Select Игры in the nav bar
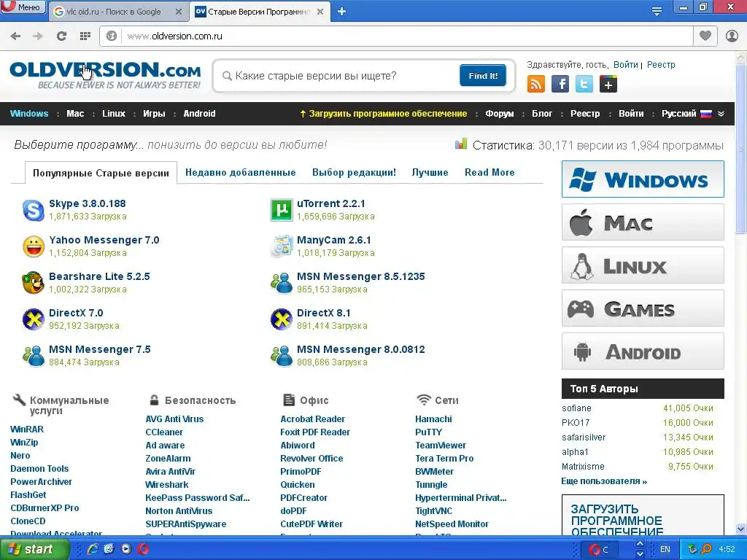The width and height of the screenshot is (747, 560). 154,114
